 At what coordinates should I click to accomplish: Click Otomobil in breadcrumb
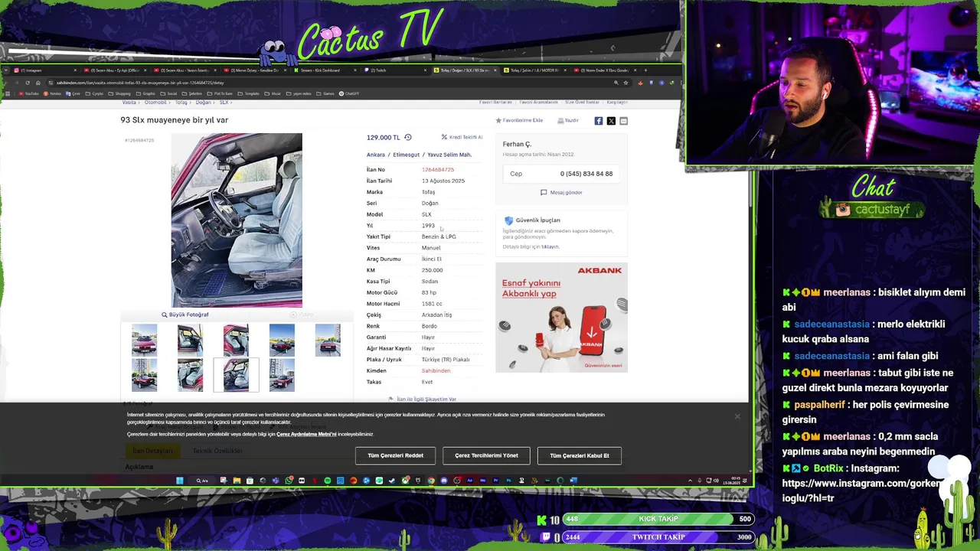(x=155, y=102)
